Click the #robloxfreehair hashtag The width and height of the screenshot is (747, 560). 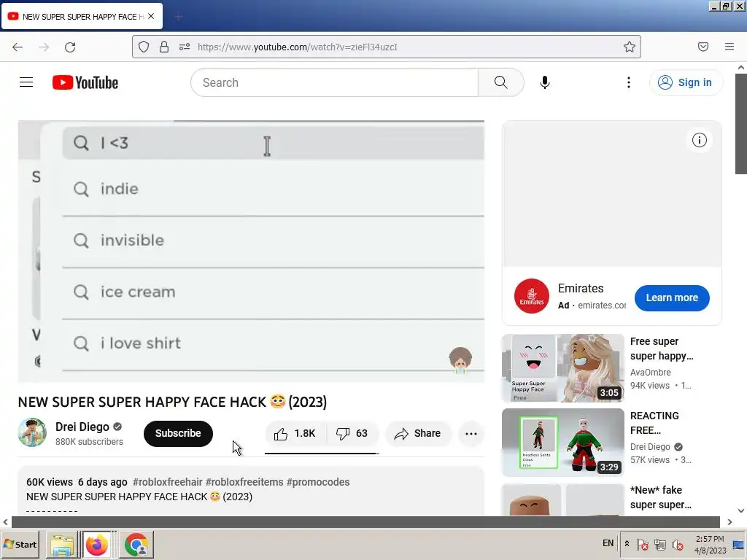168,482
